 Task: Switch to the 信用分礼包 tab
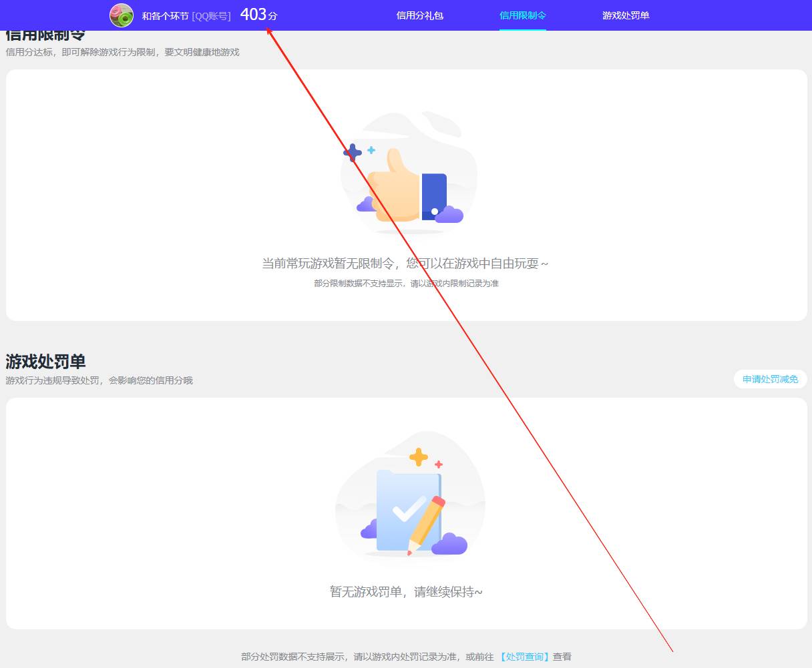point(419,15)
